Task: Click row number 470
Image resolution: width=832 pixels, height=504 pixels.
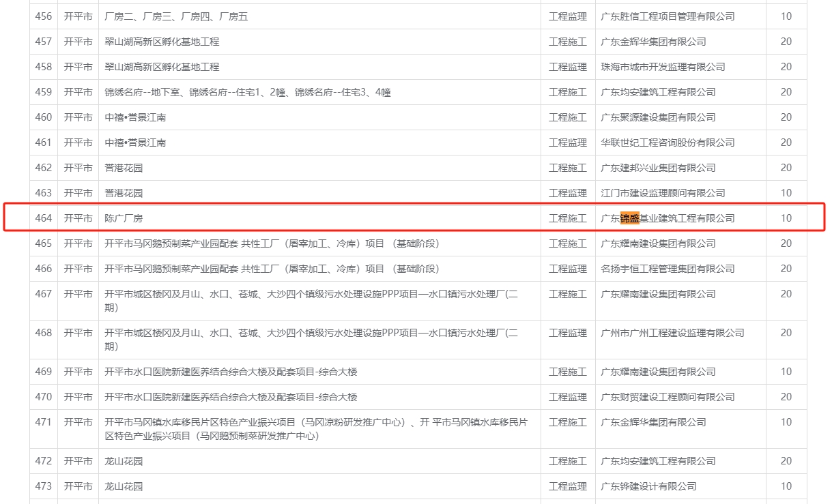Action: [x=44, y=397]
